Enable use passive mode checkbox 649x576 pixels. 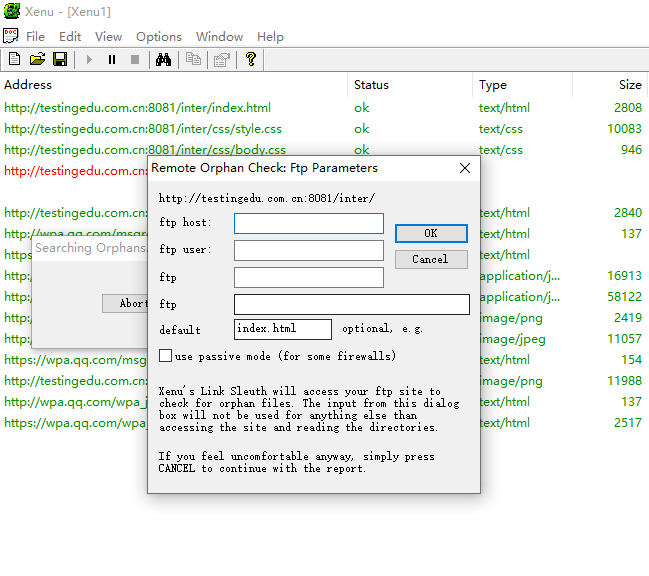tap(166, 355)
